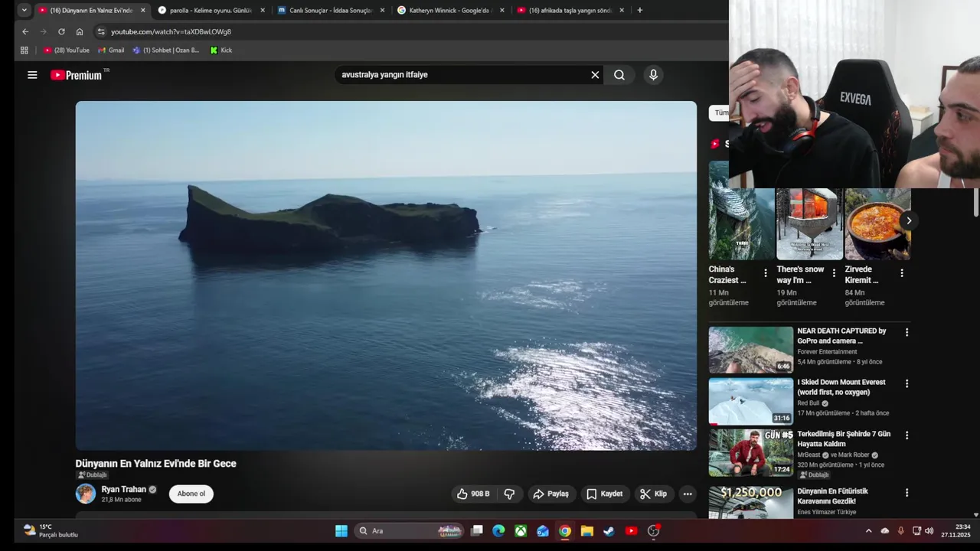Open Sohbet | Ozan bookmark
The height and width of the screenshot is (551, 980).
(x=165, y=51)
